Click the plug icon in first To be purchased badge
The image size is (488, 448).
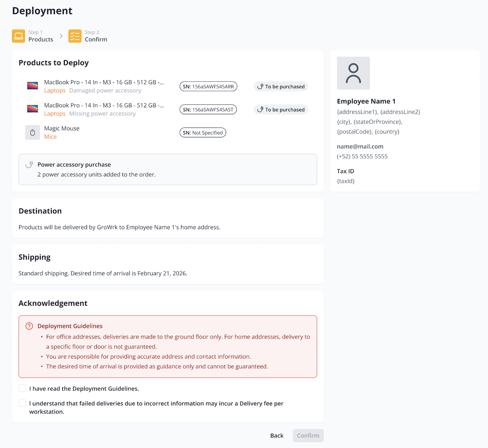coord(260,87)
